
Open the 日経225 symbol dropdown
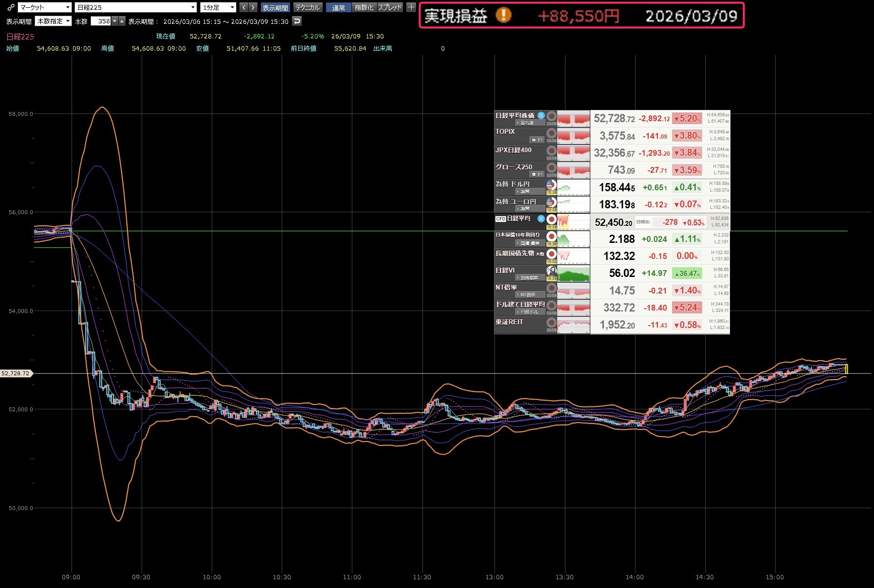coord(136,7)
